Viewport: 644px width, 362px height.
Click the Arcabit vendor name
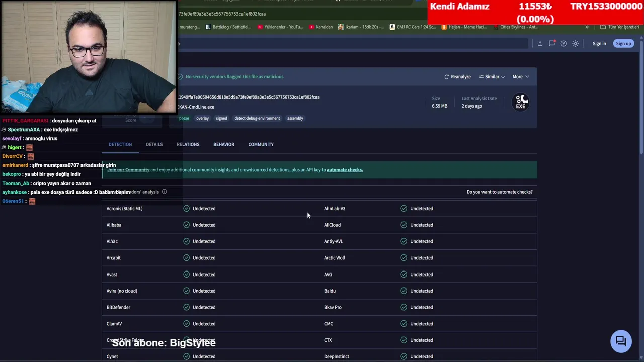coord(113,258)
